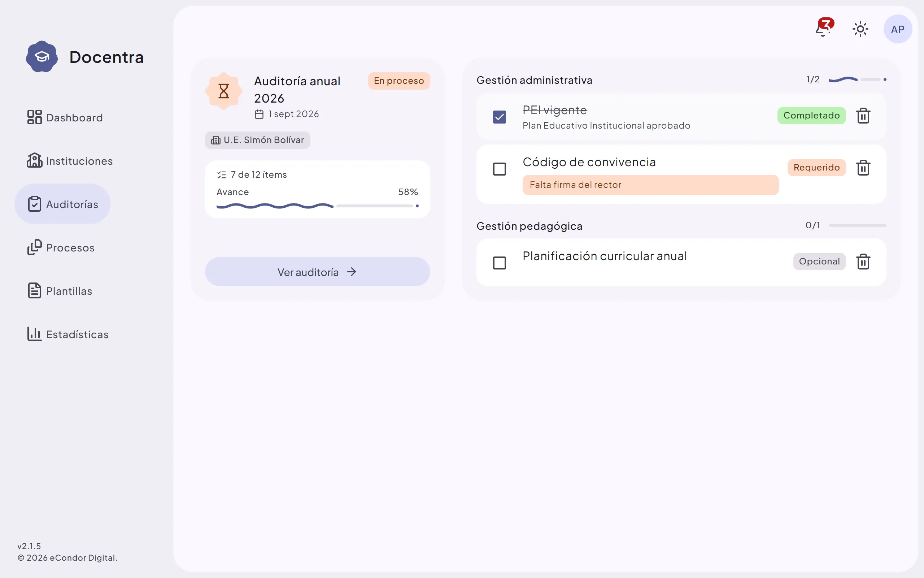924x578 pixels.
Task: Open Plantillas in the sidebar
Action: tap(60, 290)
